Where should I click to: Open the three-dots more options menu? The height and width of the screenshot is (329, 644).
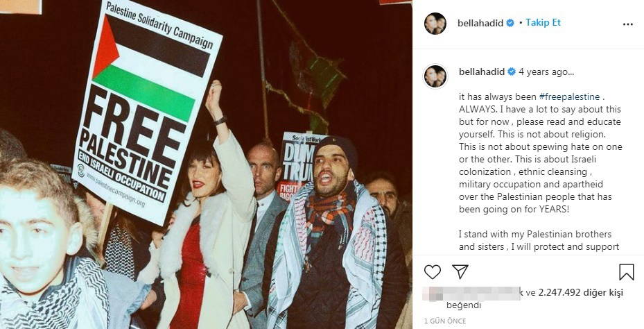[627, 24]
